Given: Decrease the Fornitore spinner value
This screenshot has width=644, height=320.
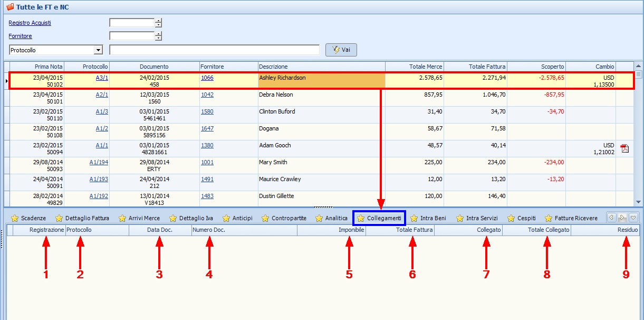Looking at the screenshot, I should tap(158, 39).
